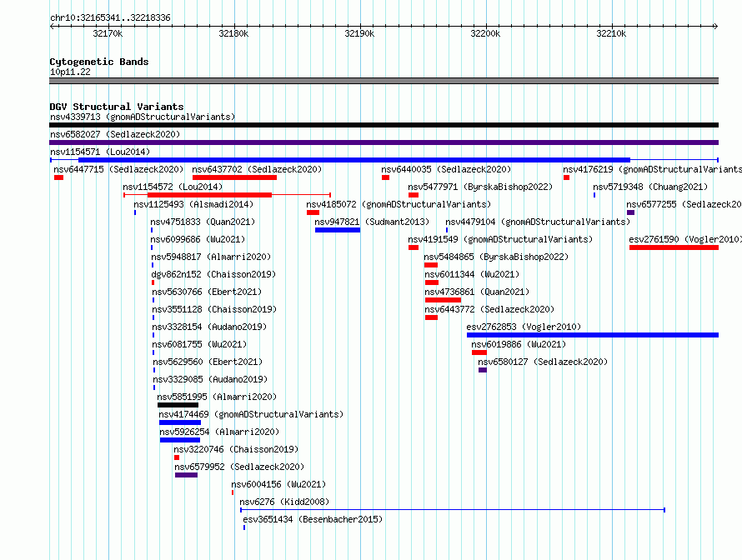The image size is (742, 560).
Task: Click nsv6579952 (Sedlazeck2020) label
Action: [239, 467]
